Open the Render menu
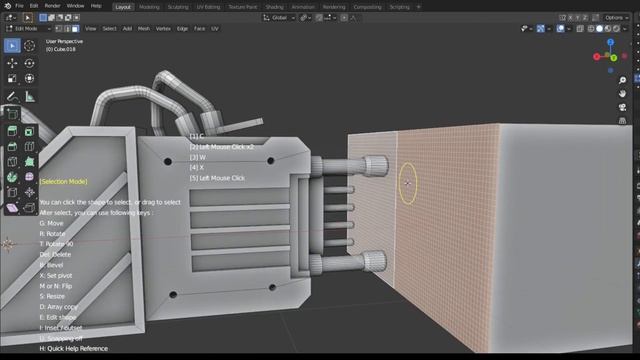This screenshot has width=640, height=360. (x=52, y=6)
